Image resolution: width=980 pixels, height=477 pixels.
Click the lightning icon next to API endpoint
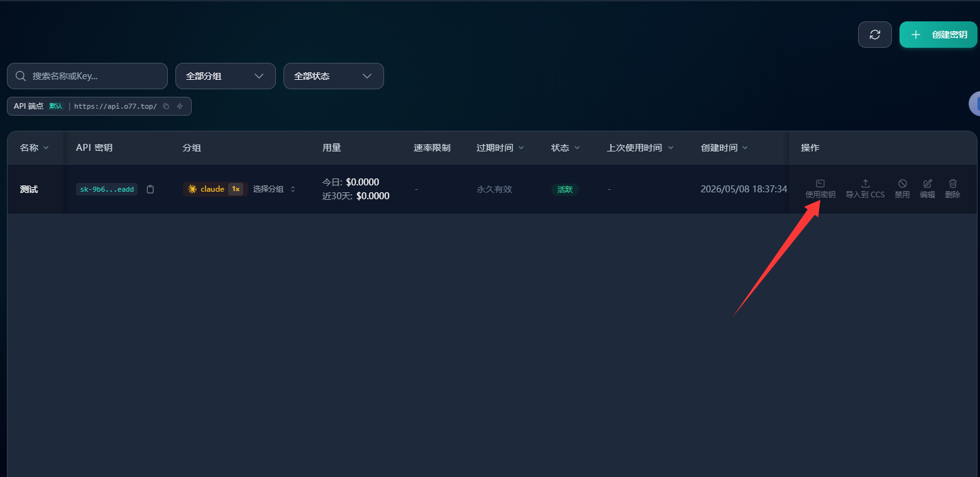click(x=180, y=106)
